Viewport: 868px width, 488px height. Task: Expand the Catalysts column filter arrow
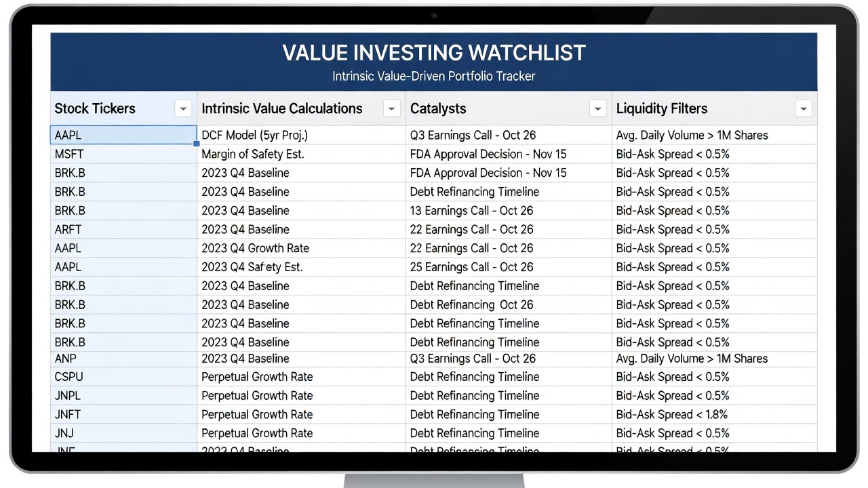(597, 108)
